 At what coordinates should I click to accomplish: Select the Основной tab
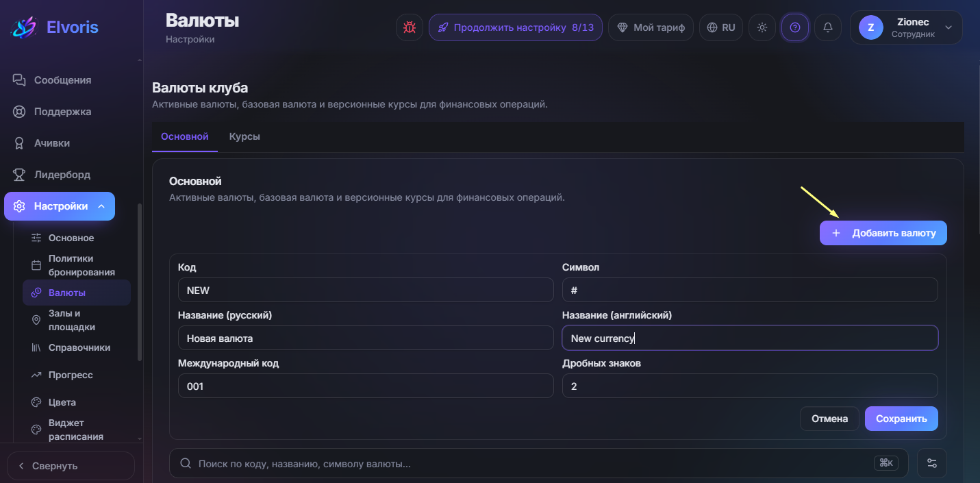(x=184, y=136)
